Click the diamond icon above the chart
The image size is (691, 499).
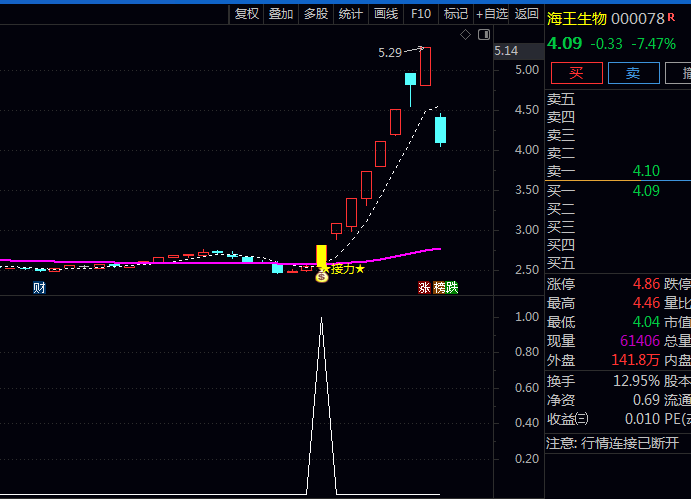pos(465,35)
